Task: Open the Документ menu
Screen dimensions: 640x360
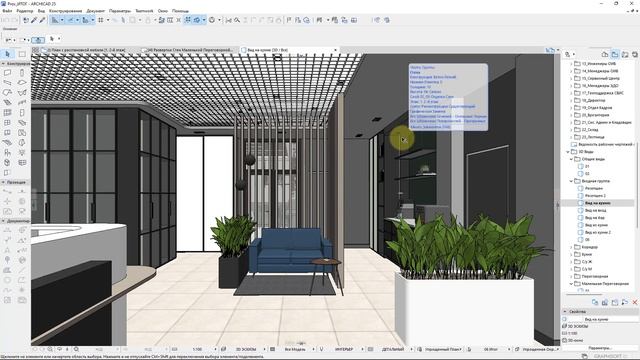Action: (x=96, y=11)
